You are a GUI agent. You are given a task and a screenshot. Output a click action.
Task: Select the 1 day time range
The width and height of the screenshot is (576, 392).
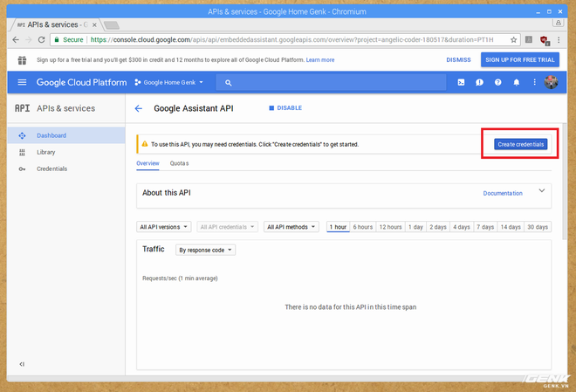tap(415, 227)
